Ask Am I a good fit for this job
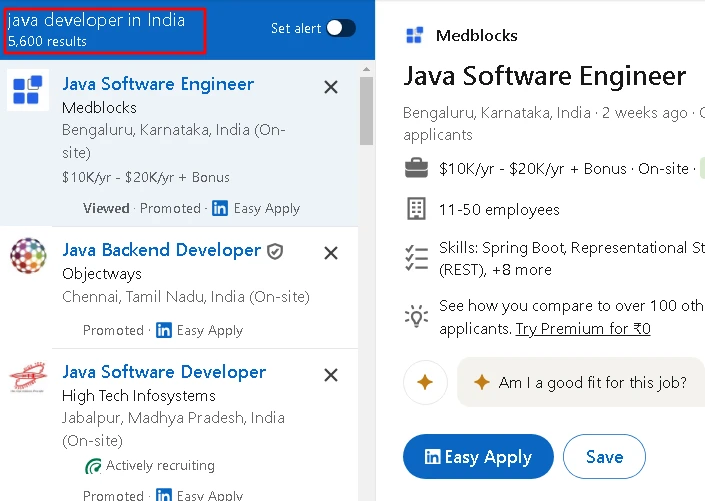The width and height of the screenshot is (705, 501). 580,382
